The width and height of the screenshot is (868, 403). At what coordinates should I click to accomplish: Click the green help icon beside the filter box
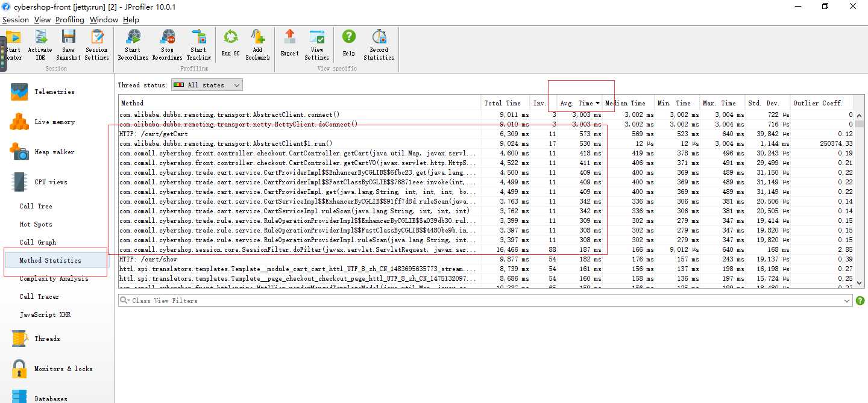coord(860,301)
